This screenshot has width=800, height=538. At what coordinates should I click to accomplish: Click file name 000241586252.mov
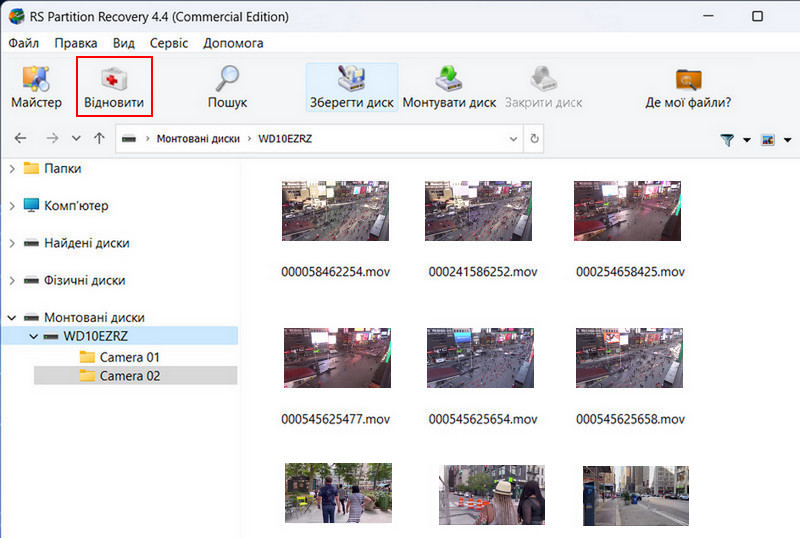pyautogui.click(x=483, y=272)
